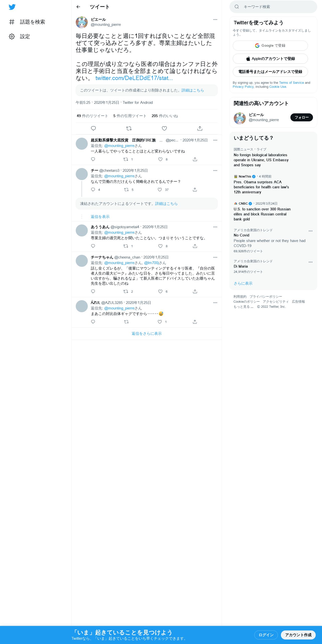
Task: Click the Twitter bird logo
Action: point(12,7)
